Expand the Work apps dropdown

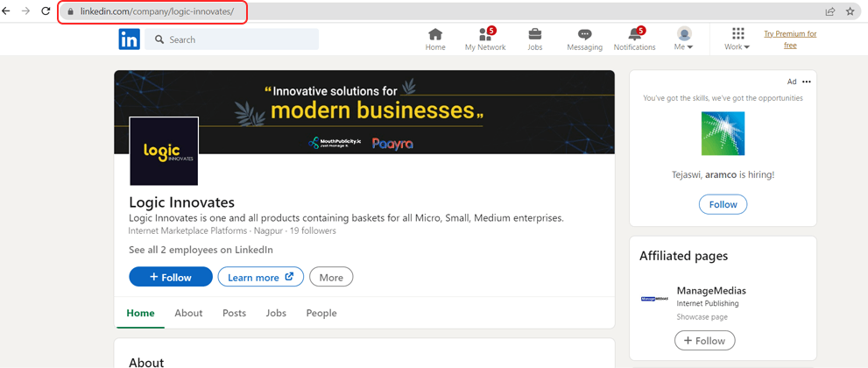point(737,39)
